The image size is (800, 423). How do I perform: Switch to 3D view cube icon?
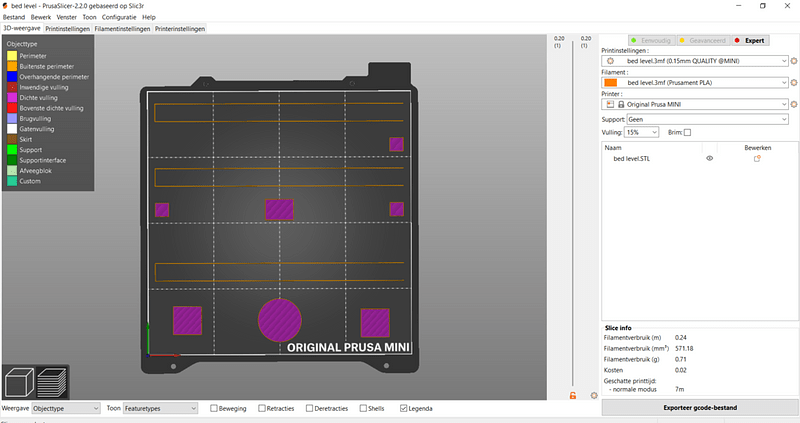pos(19,382)
